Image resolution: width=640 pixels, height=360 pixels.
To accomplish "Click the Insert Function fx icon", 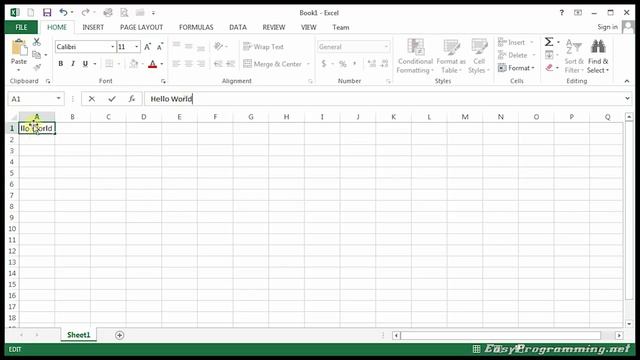I will 131,99.
